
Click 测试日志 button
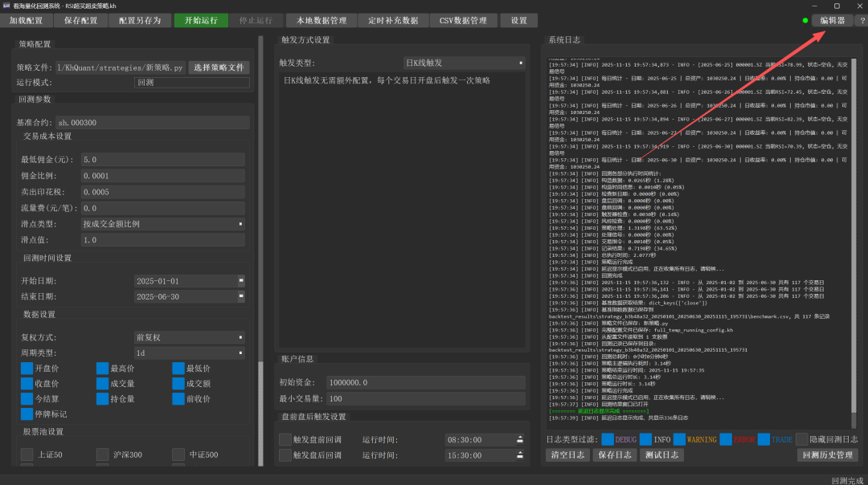click(x=661, y=455)
